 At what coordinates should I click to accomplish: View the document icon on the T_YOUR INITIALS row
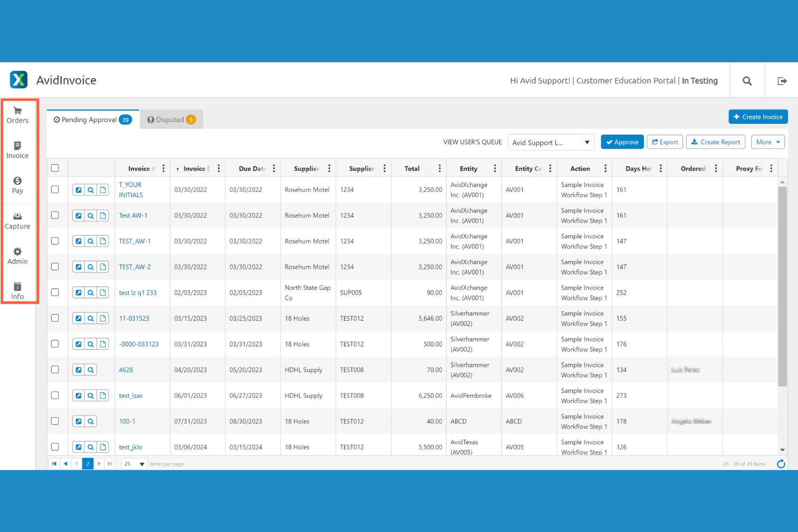(102, 190)
